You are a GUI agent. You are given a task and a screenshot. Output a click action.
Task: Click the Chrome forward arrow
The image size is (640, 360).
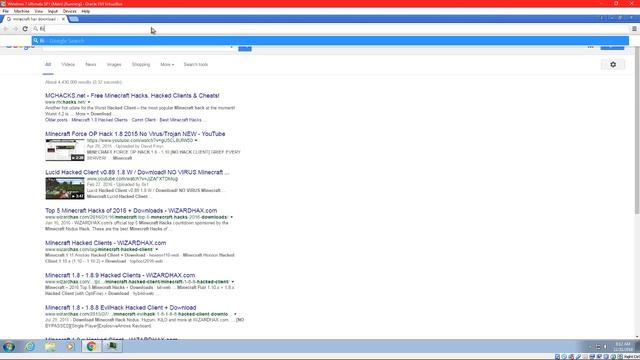[x=16, y=29]
